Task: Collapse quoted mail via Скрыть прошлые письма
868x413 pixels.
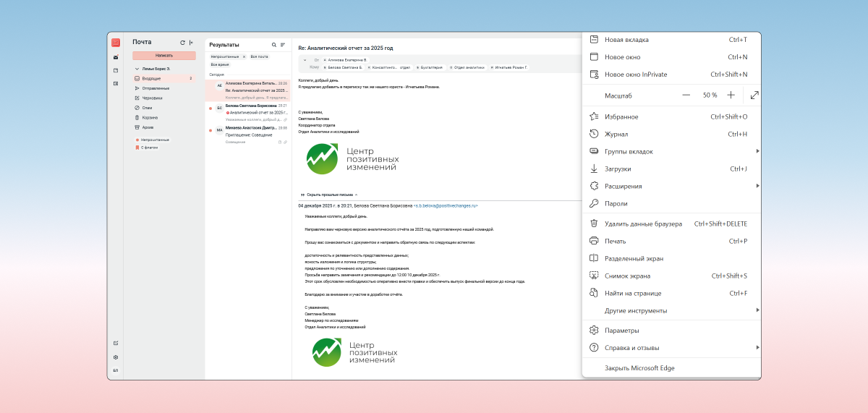Action: click(x=329, y=195)
